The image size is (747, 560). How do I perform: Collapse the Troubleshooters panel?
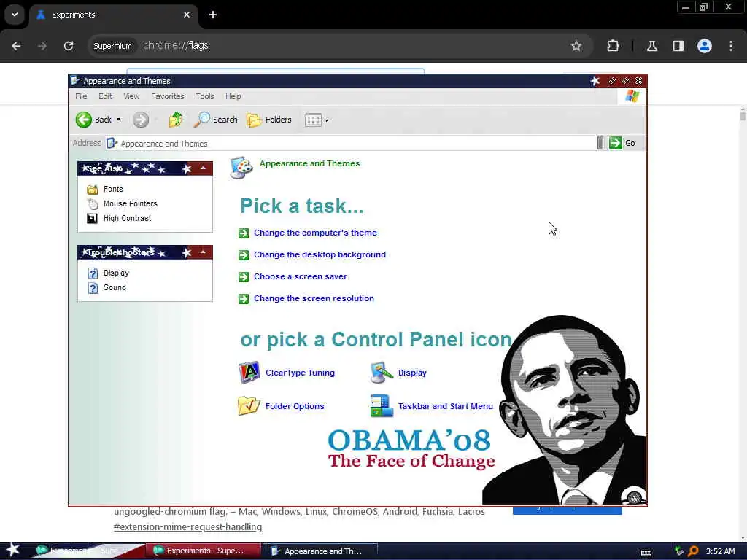(203, 252)
